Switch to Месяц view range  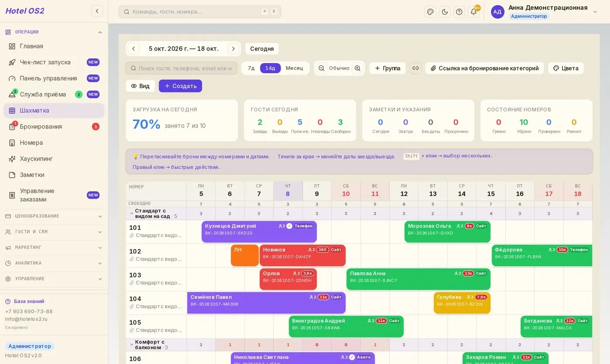[294, 68]
